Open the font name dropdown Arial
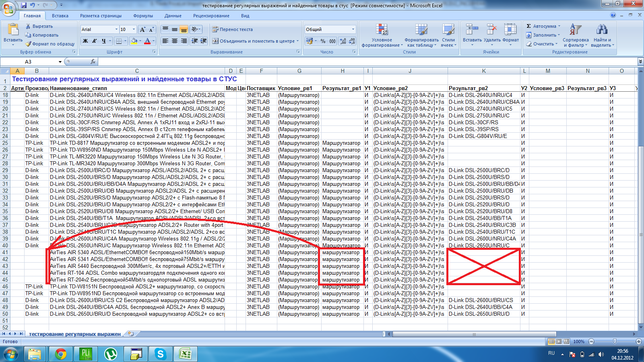The width and height of the screenshot is (644, 362). (x=116, y=29)
